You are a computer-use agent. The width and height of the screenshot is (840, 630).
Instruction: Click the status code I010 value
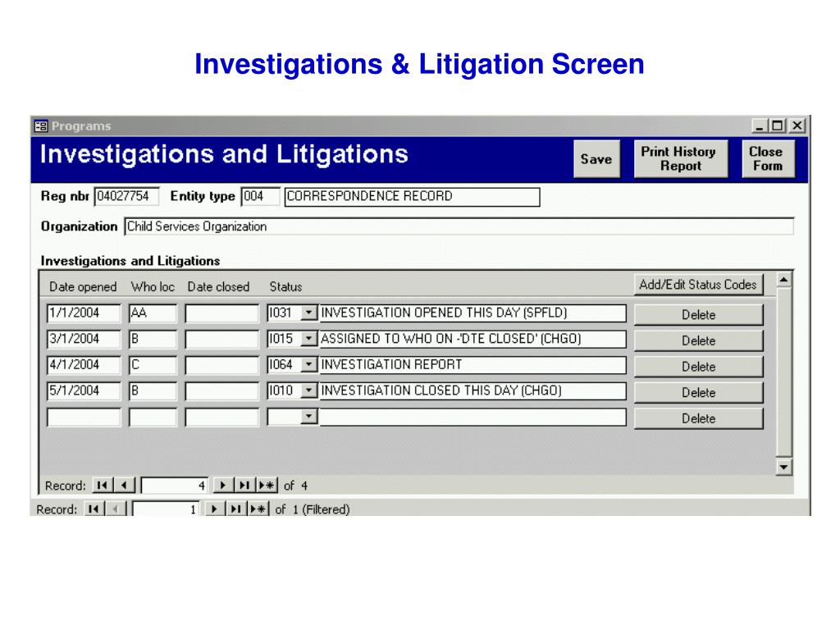tap(281, 390)
